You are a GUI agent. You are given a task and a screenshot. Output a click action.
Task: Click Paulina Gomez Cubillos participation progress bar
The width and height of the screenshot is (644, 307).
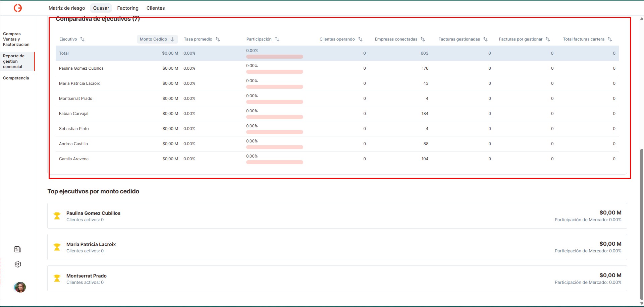[274, 72]
